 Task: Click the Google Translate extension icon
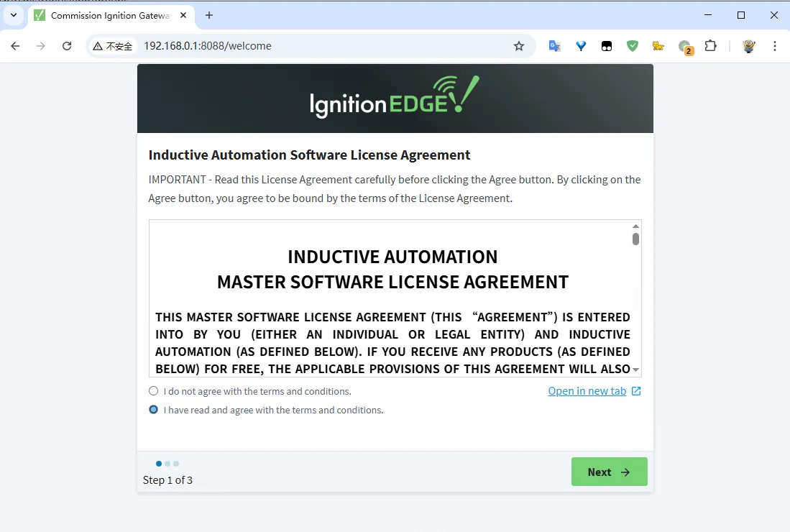[554, 46]
